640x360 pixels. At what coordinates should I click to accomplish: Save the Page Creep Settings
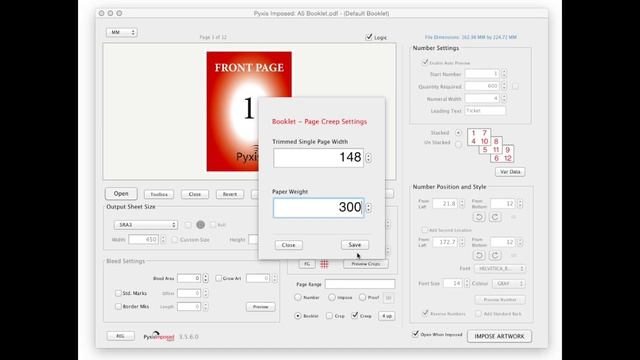pyautogui.click(x=355, y=245)
